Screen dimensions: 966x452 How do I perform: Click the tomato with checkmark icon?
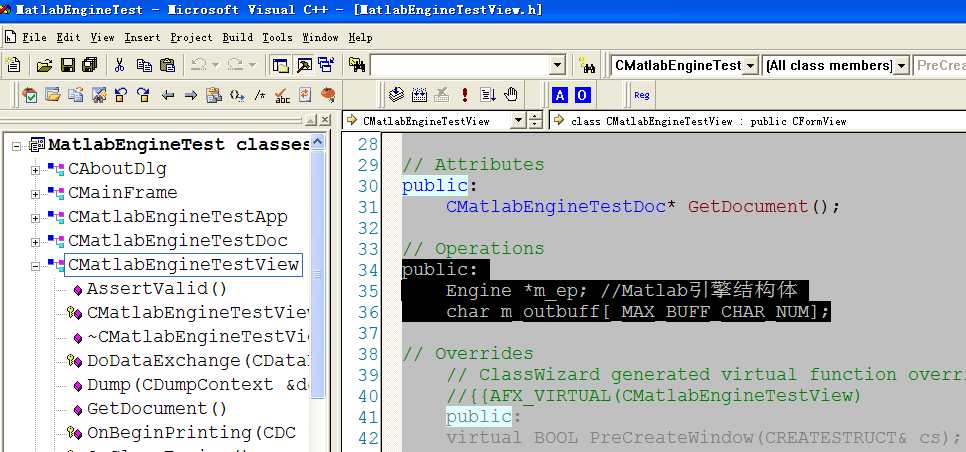tap(29, 95)
